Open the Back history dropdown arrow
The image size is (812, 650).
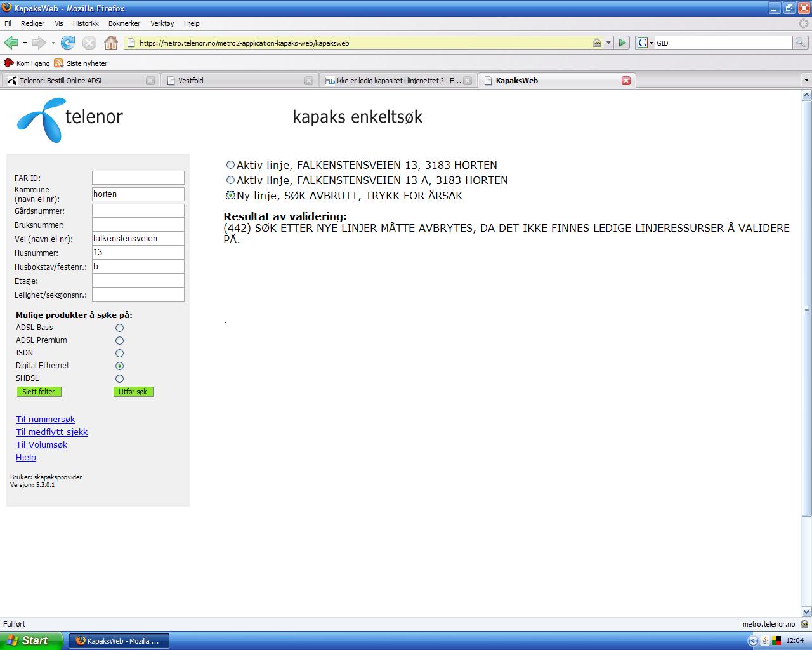click(x=25, y=43)
